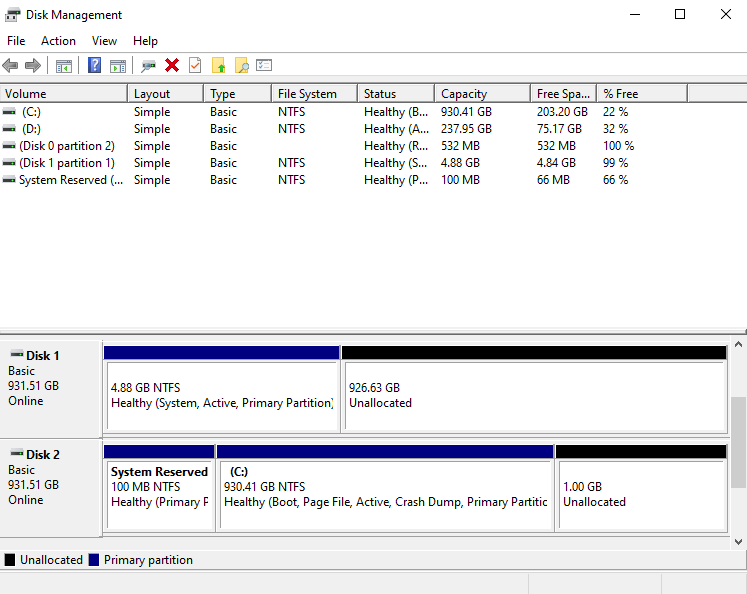Screen dimensions: 747x594
Task: Click the Forward arrow toolbar icon
Action: 33,65
